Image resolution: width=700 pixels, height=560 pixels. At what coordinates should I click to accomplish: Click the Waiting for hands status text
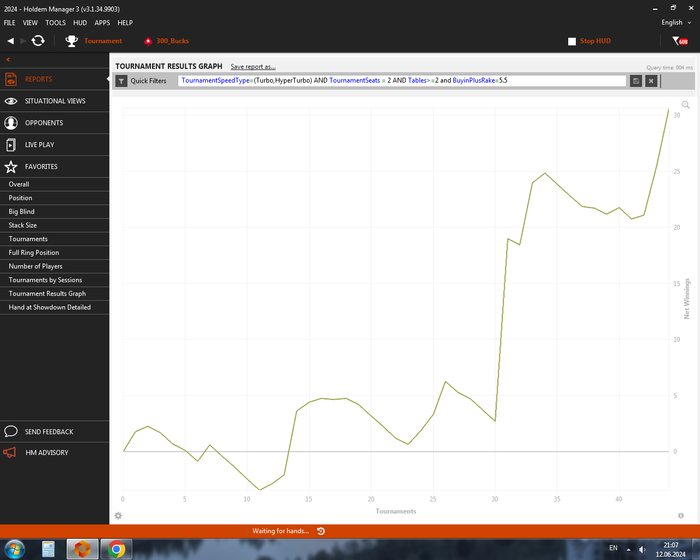pyautogui.click(x=280, y=531)
